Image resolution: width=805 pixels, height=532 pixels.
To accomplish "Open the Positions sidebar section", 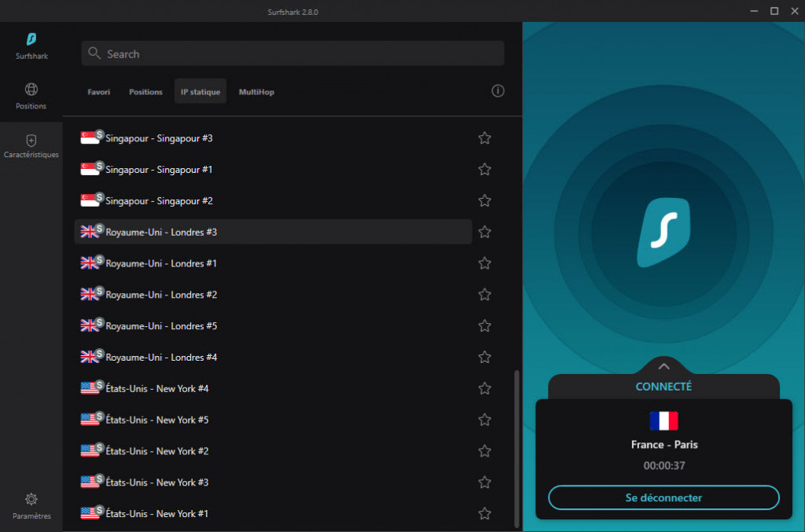I will pos(31,97).
